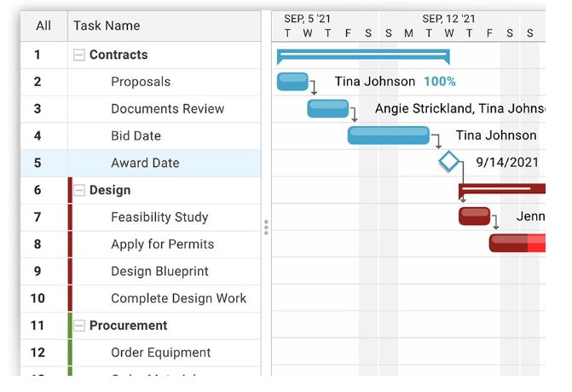Collapse the Contracts group
Viewport: 572px width, 392px height.
pos(79,55)
